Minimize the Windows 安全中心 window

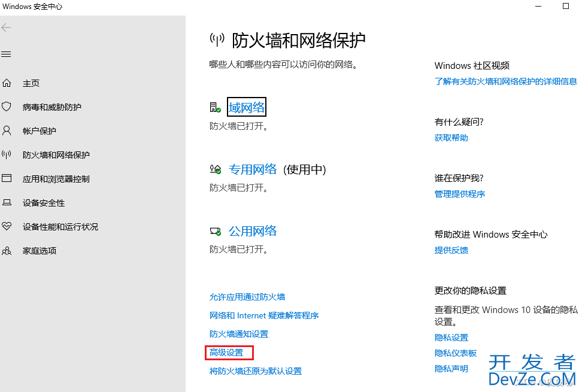[x=538, y=7]
